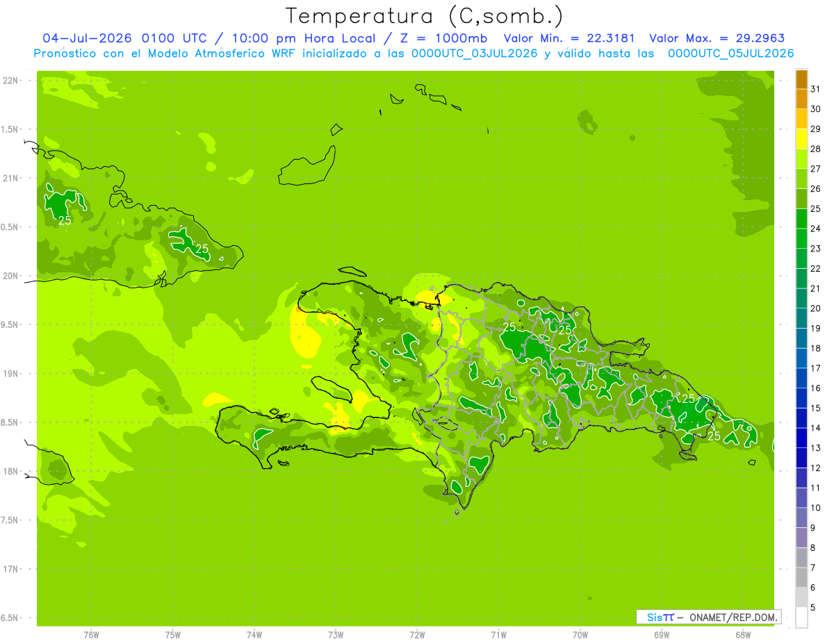
Task: Click the "72W" longitude label
Action: [417, 635]
